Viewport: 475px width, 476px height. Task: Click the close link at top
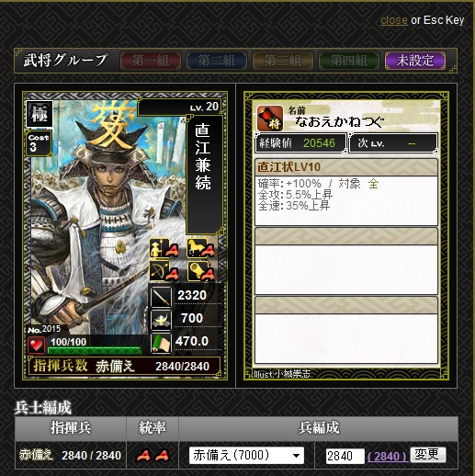click(x=394, y=20)
